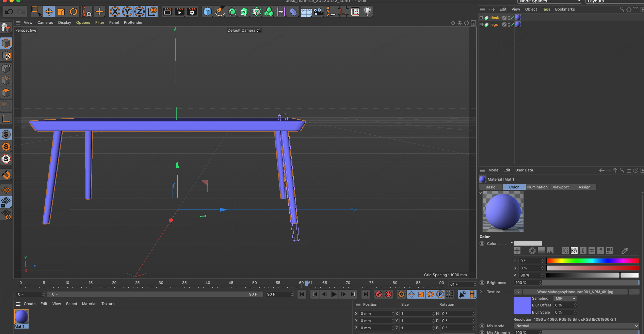
Task: Click the green Extrude generator icon
Action: (x=244, y=12)
